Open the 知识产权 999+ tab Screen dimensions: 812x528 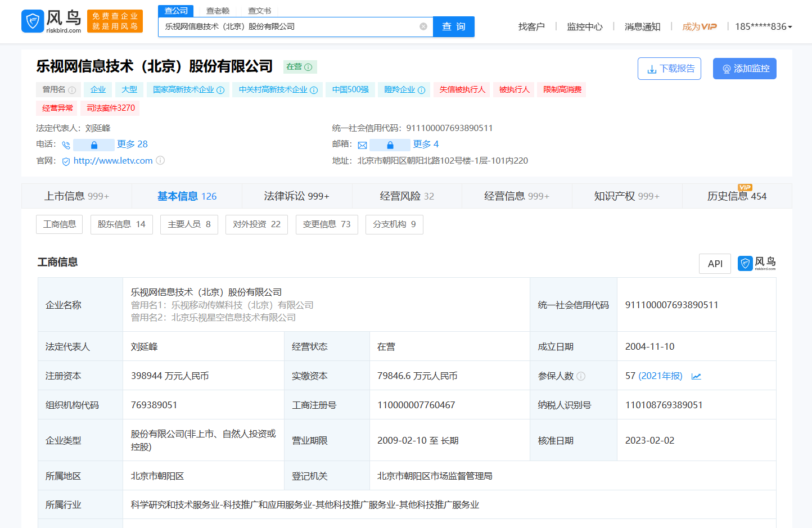tap(627, 196)
